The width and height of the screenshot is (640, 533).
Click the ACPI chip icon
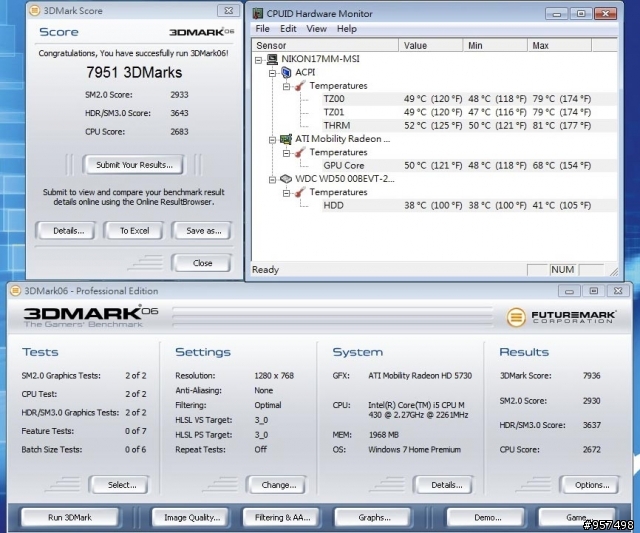pos(286,73)
